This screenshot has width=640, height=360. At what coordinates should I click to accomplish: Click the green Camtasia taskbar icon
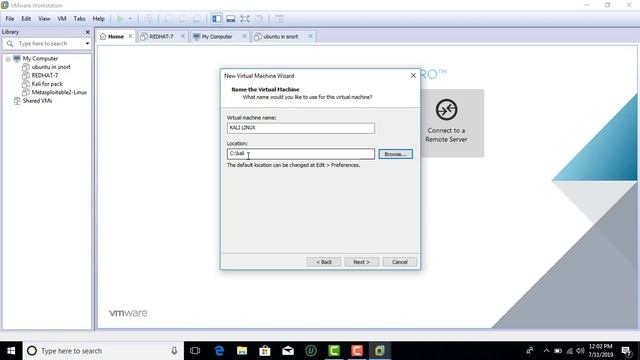334,351
